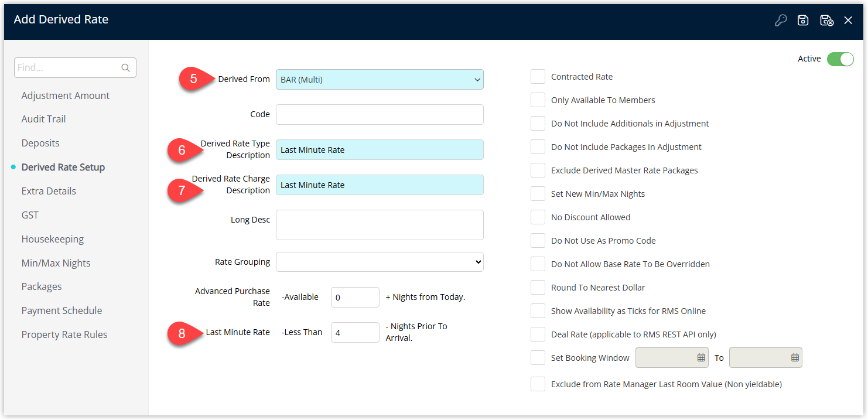The image size is (868, 420).
Task: Click Last Minute Rate nights field
Action: [355, 332]
